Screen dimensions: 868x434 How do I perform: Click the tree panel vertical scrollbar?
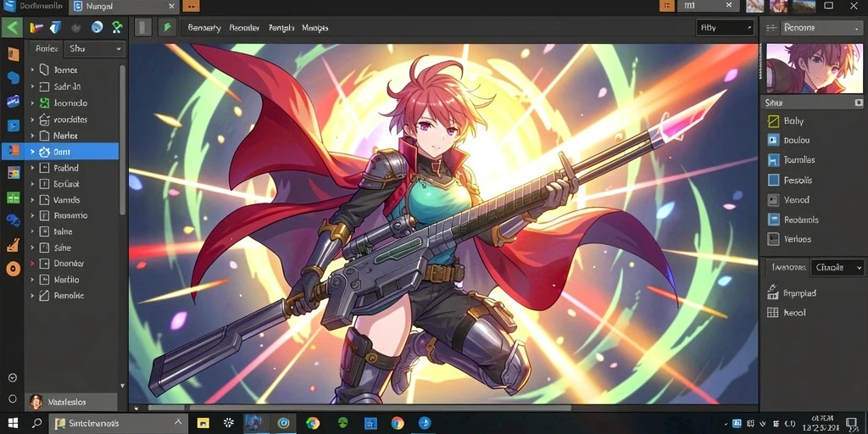point(122,141)
